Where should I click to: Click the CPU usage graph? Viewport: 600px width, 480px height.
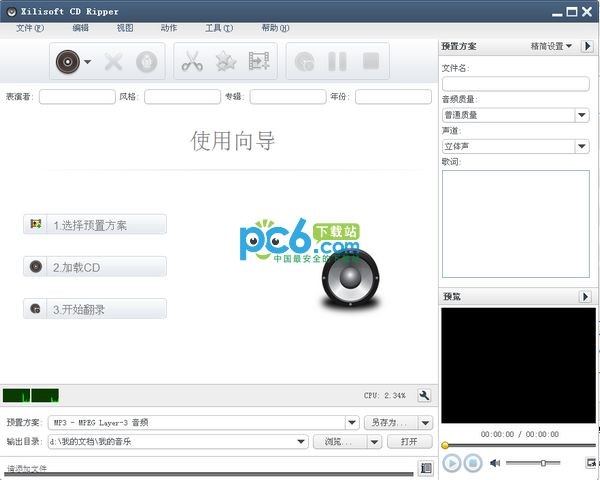click(31, 395)
